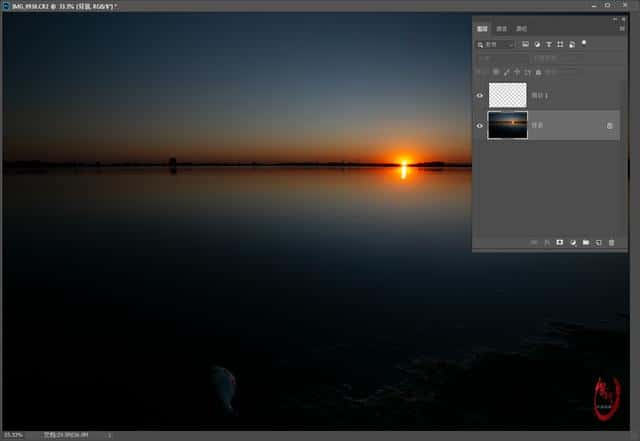This screenshot has height=441, width=640.
Task: Filter layers by adjustment layer type
Action: pyautogui.click(x=537, y=45)
